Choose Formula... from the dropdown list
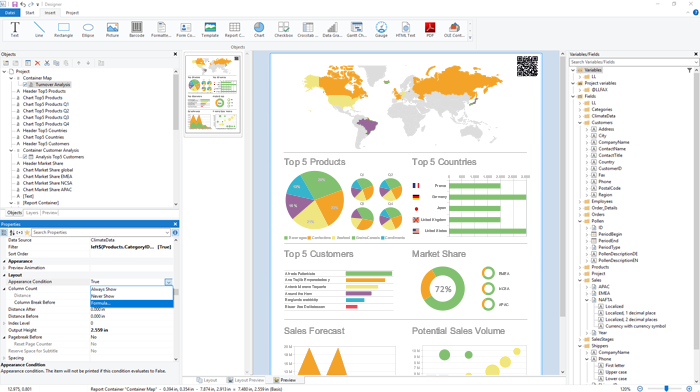 (132, 303)
